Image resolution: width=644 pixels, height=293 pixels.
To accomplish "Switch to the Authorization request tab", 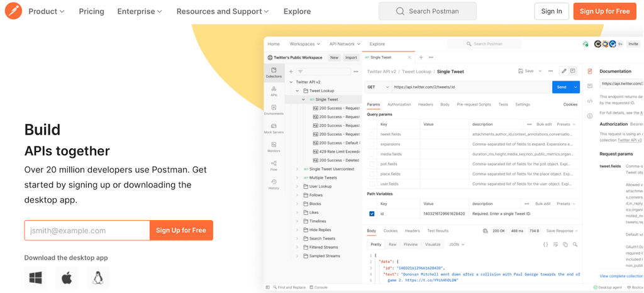I will point(399,104).
